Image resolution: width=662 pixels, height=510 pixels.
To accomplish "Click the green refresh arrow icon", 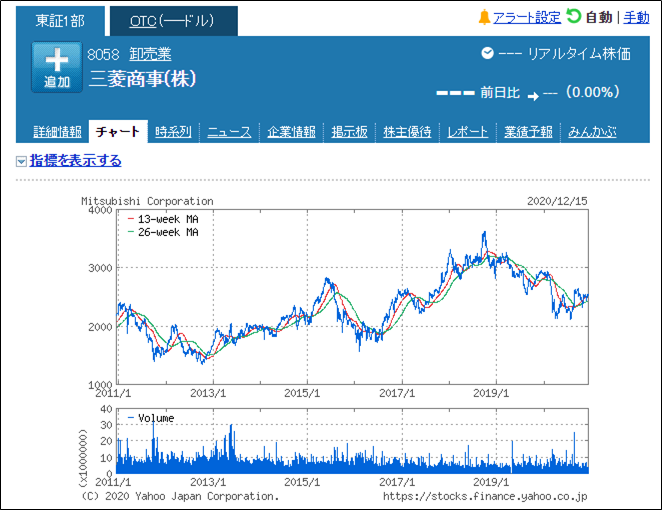I will (573, 17).
